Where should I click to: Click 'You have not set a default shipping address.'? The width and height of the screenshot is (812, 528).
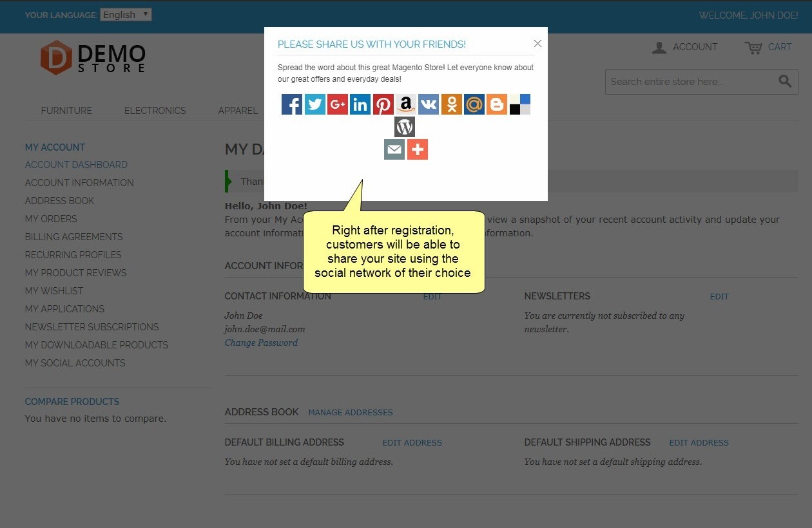pyautogui.click(x=613, y=462)
